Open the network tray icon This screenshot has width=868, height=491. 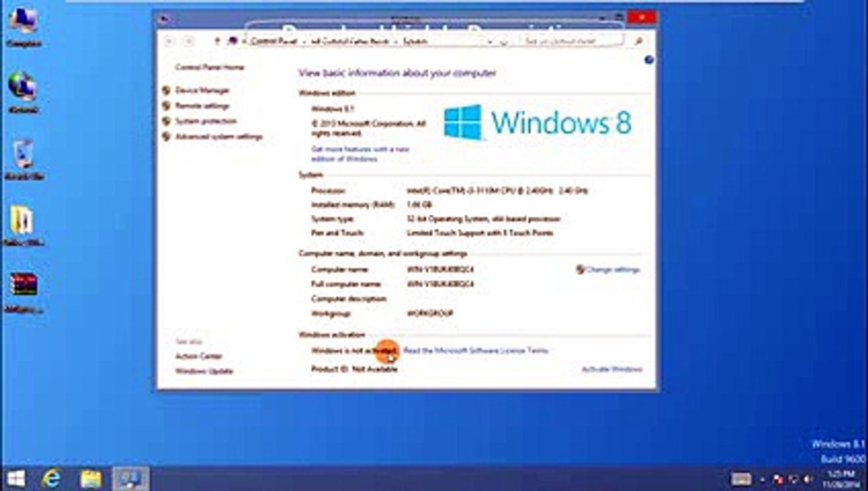[x=793, y=479]
